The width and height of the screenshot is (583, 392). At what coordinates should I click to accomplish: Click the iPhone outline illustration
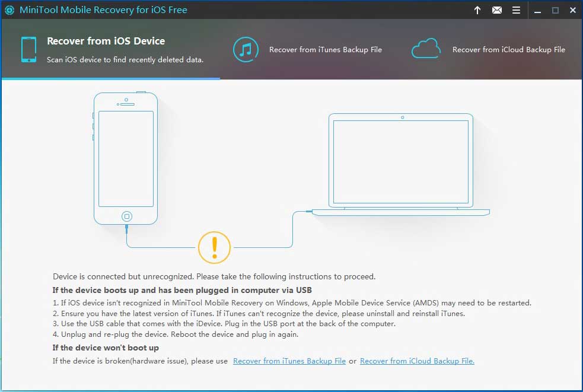(x=126, y=158)
